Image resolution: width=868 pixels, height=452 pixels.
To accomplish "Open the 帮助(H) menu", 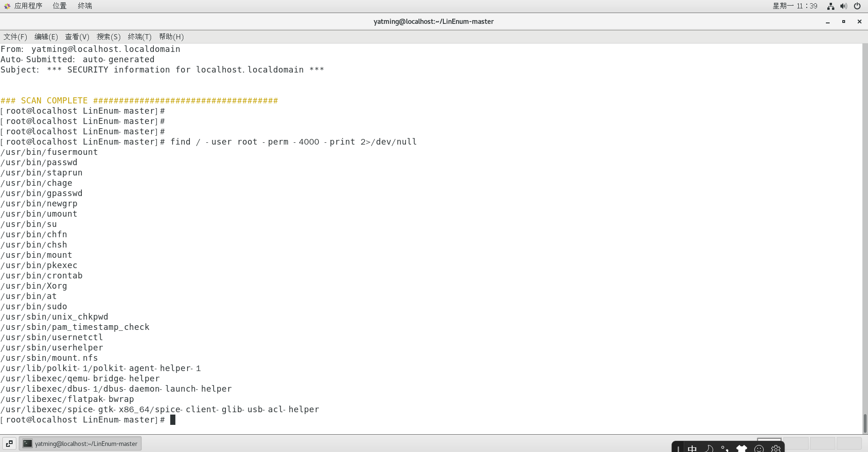I will click(x=171, y=36).
